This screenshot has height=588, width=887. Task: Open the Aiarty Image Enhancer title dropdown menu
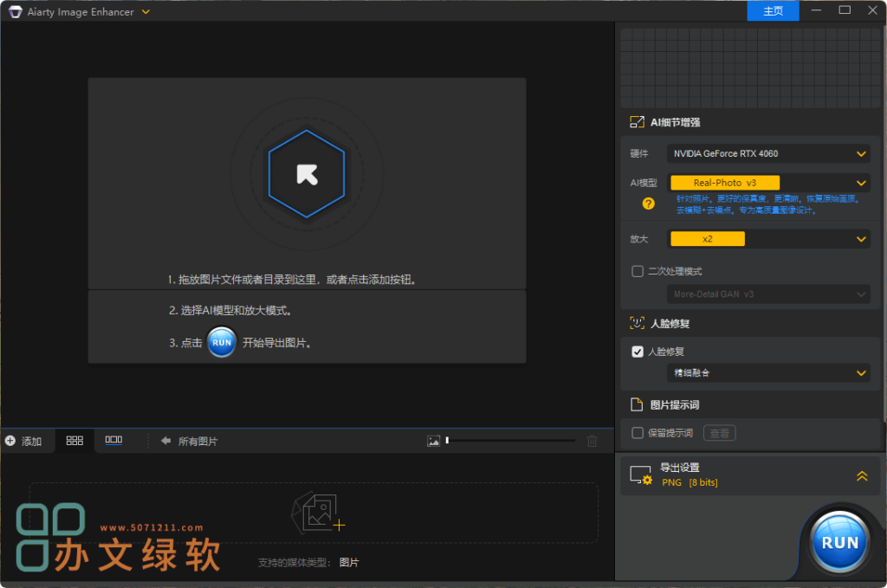(146, 11)
